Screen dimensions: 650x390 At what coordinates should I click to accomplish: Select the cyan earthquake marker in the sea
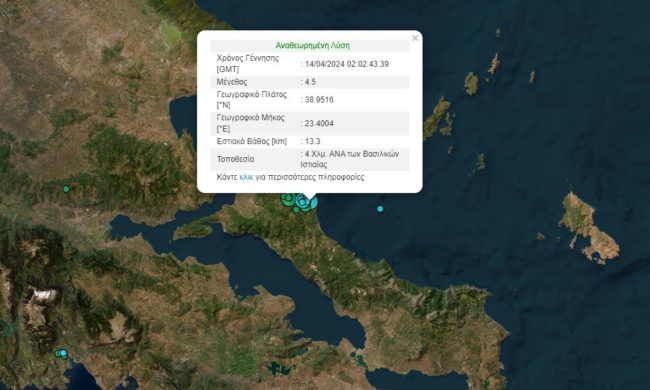point(380,209)
